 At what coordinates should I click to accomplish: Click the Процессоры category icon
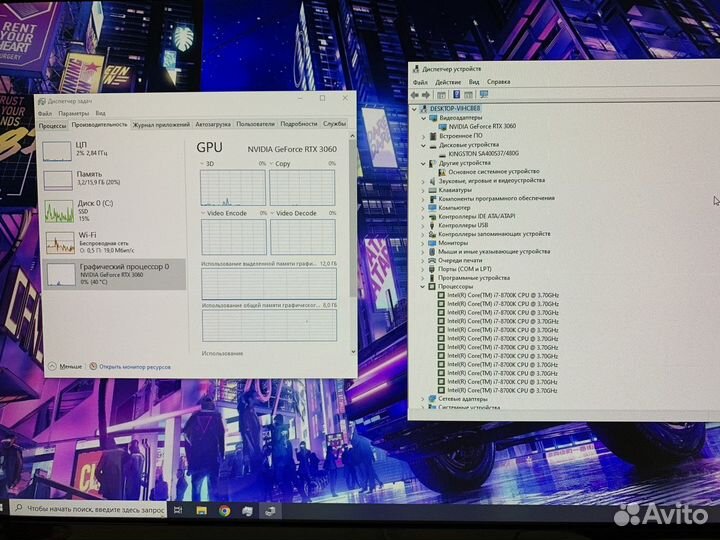(x=432, y=287)
